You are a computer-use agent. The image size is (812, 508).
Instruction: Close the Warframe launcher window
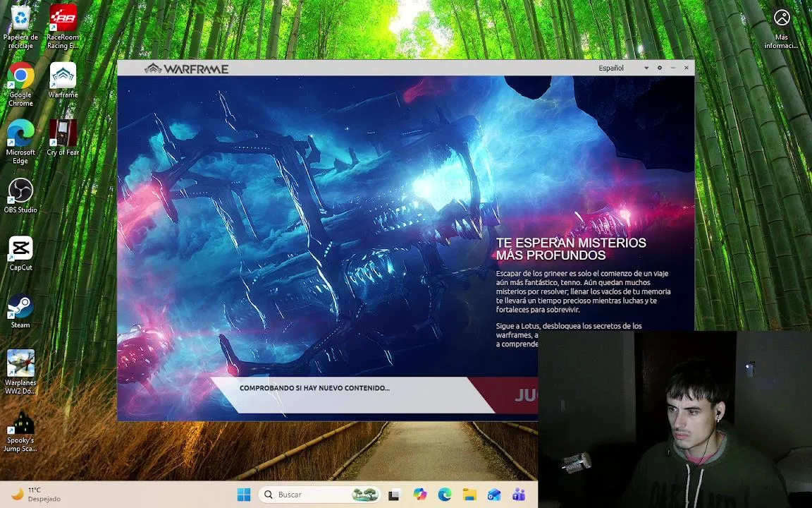687,68
